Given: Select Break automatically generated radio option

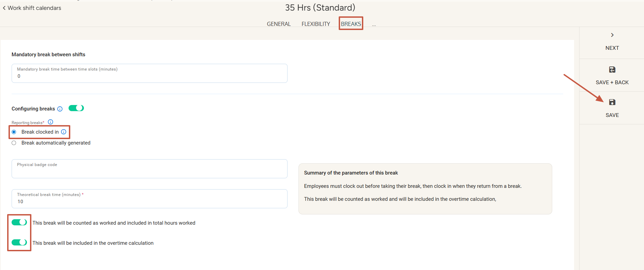Looking at the screenshot, I should coord(14,143).
